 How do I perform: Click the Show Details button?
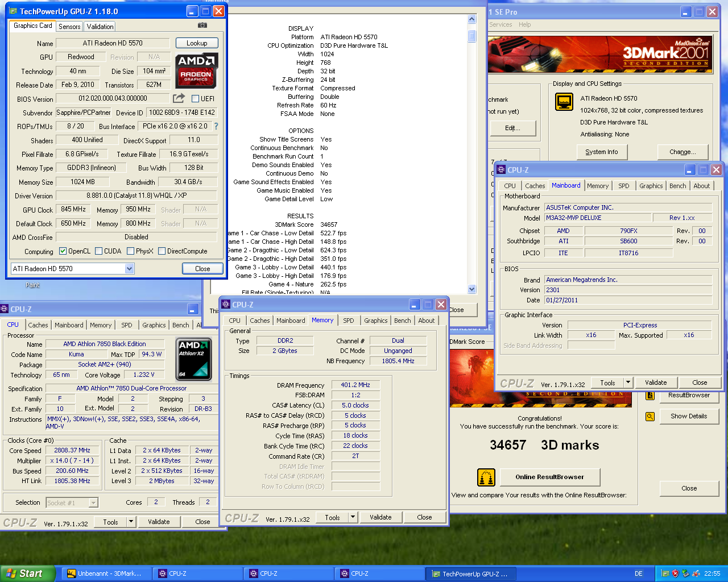click(689, 416)
